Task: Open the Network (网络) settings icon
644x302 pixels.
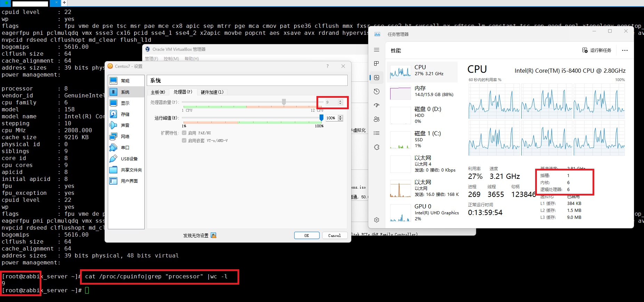Action: point(113,136)
